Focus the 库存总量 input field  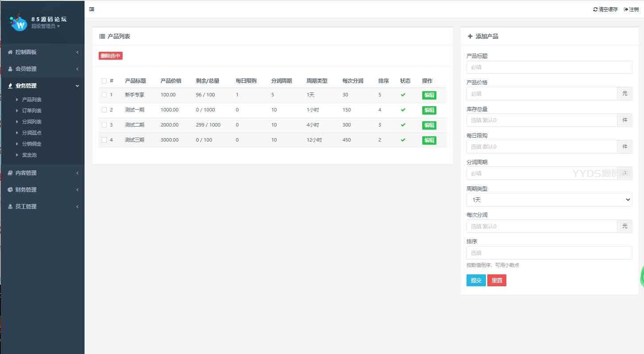point(542,120)
